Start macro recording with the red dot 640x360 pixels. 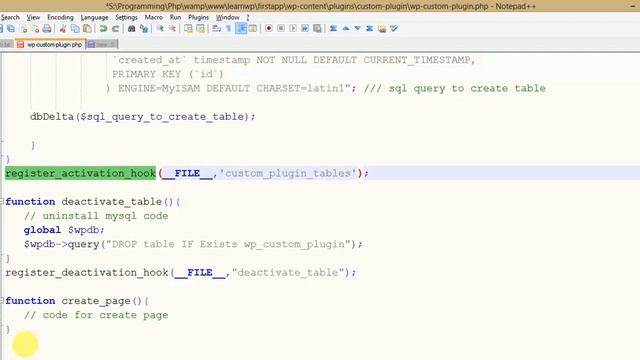[x=269, y=29]
